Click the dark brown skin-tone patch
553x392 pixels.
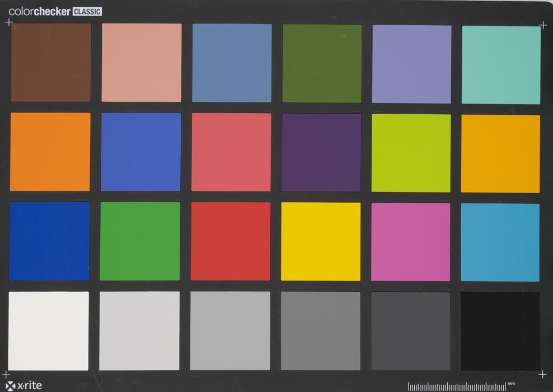click(x=51, y=63)
